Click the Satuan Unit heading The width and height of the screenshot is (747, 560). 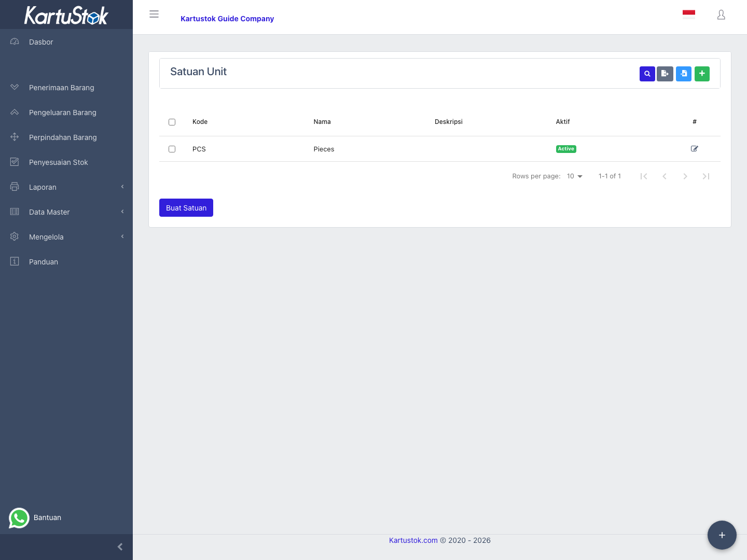click(199, 72)
